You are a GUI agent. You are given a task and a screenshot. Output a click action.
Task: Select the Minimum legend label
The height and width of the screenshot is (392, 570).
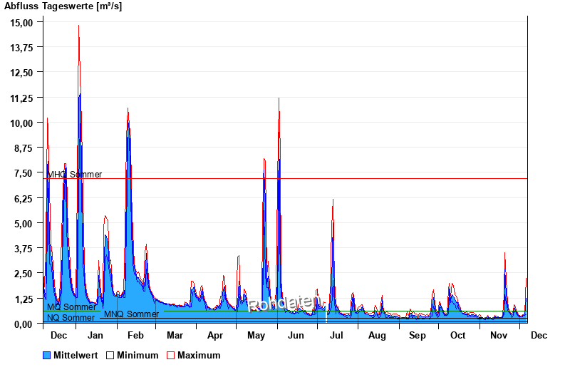coord(138,355)
